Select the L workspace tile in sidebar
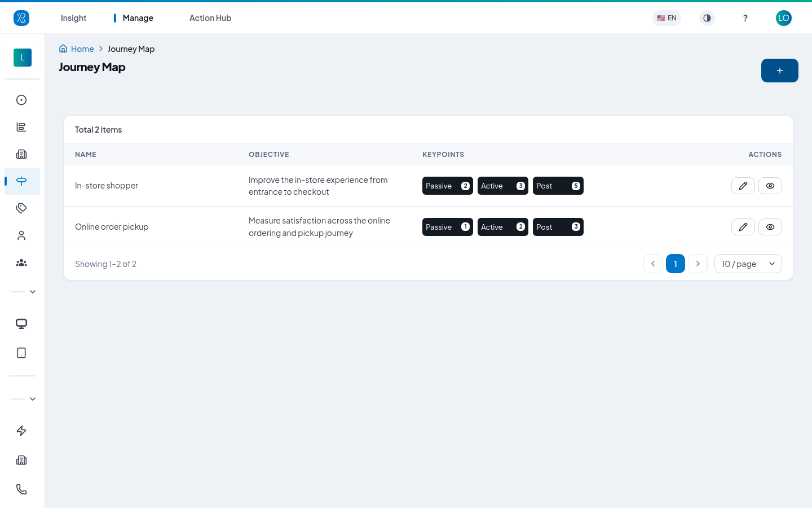Image resolution: width=812 pixels, height=508 pixels. tap(23, 58)
